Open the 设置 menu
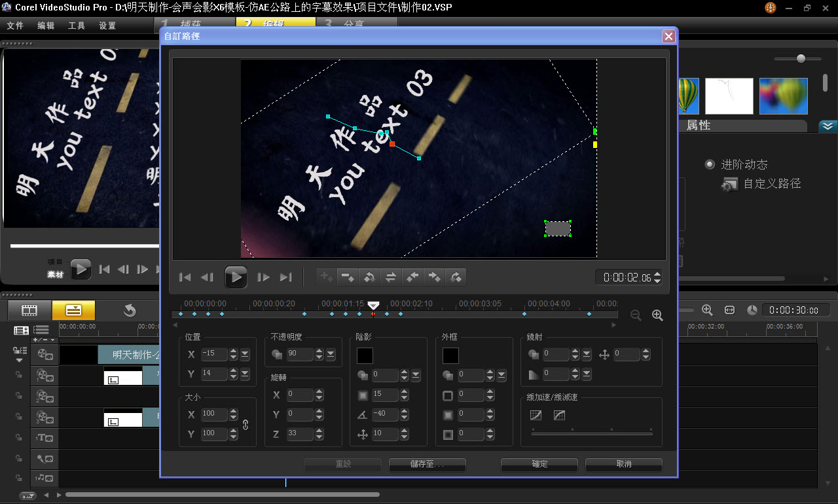Image resolution: width=838 pixels, height=504 pixels. coord(107,26)
